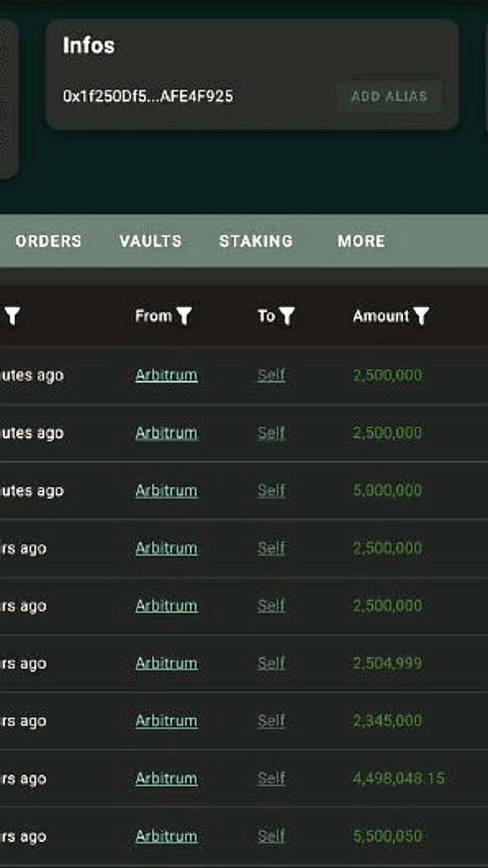The width and height of the screenshot is (488, 868).
Task: Follow Self link in the 5,500,050 row
Action: tap(271, 836)
